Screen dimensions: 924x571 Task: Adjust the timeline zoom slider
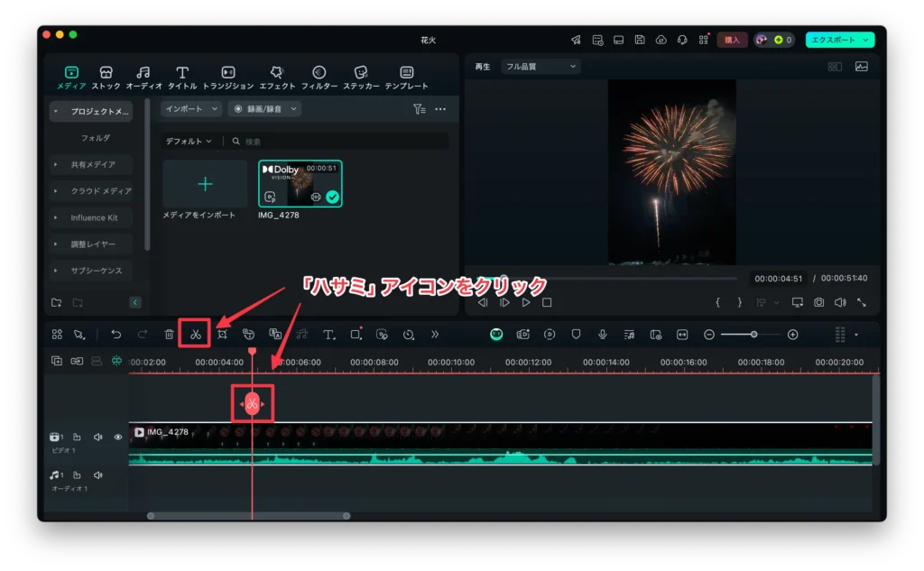coord(753,335)
